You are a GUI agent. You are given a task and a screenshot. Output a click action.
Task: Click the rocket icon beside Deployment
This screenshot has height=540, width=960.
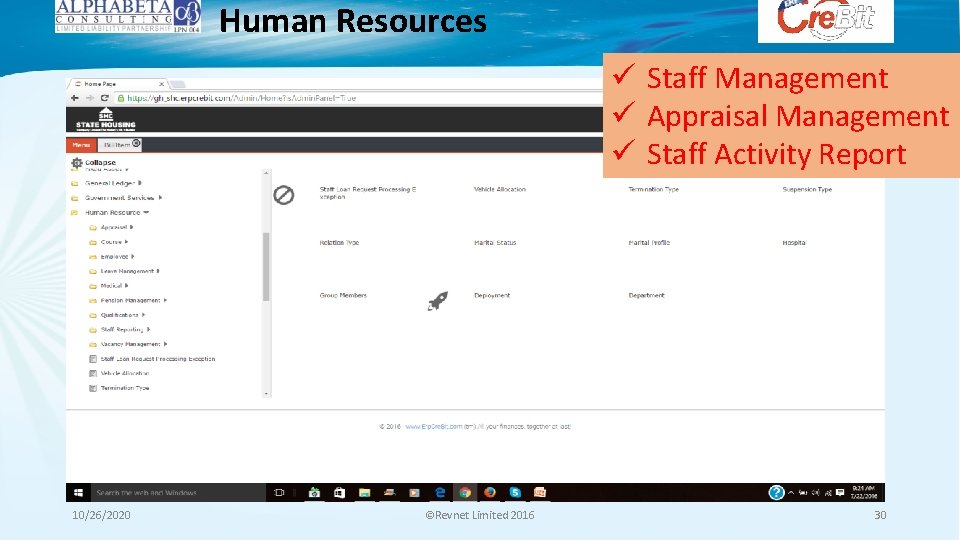coord(438,301)
